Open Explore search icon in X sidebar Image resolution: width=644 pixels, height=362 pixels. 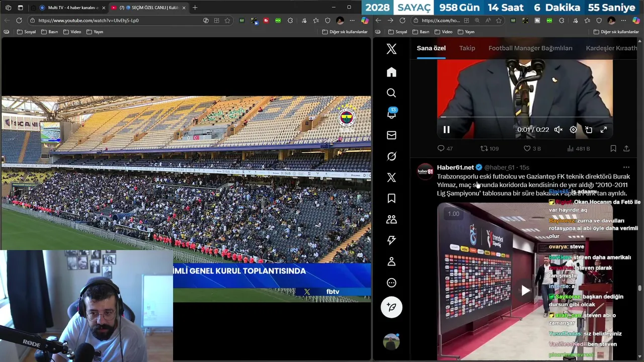(391, 93)
